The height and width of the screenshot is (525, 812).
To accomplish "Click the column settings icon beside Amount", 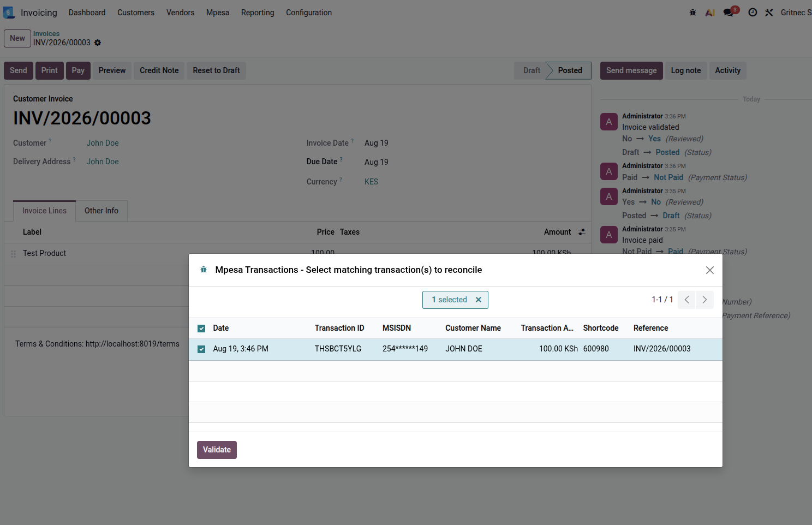I will (582, 232).
